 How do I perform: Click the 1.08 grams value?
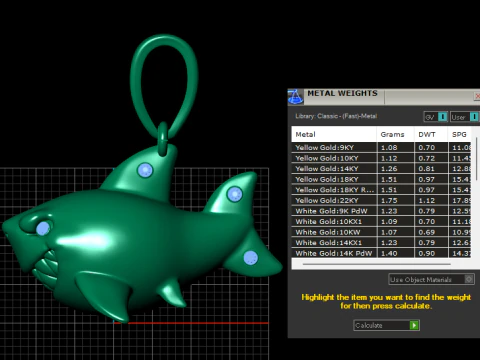click(x=389, y=147)
